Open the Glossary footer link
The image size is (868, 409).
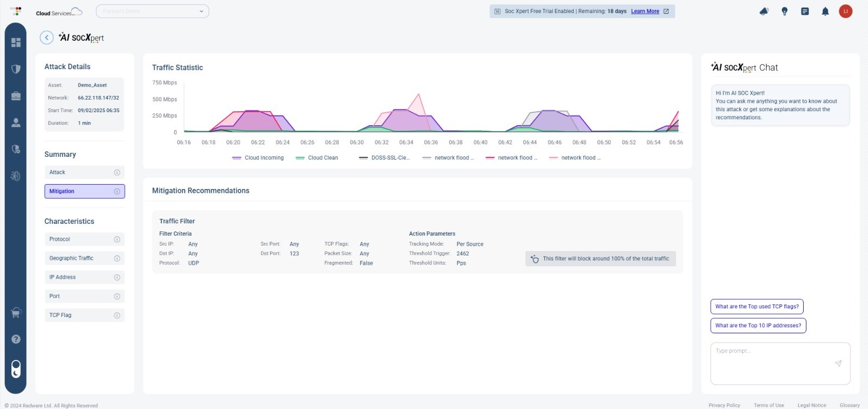click(849, 405)
